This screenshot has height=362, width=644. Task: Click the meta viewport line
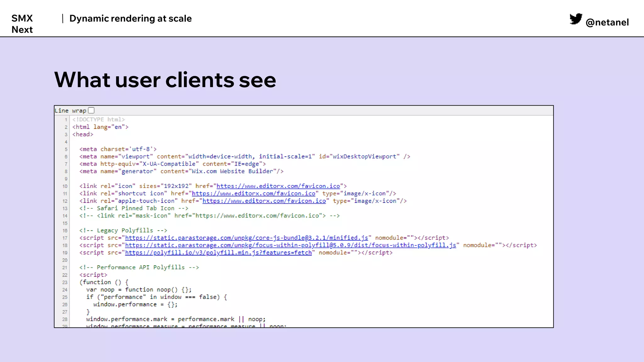[x=245, y=156]
